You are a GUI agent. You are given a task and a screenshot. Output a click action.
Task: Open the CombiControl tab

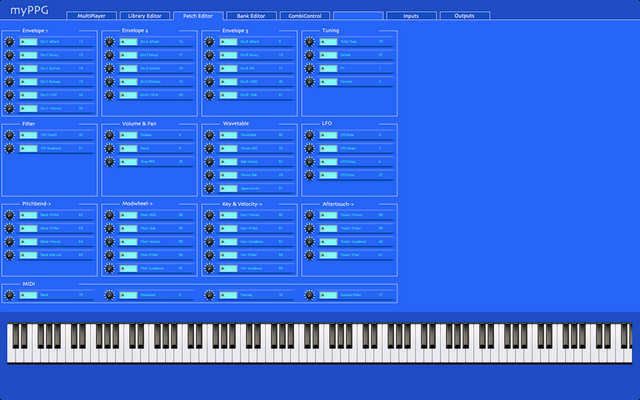pyautogui.click(x=304, y=16)
